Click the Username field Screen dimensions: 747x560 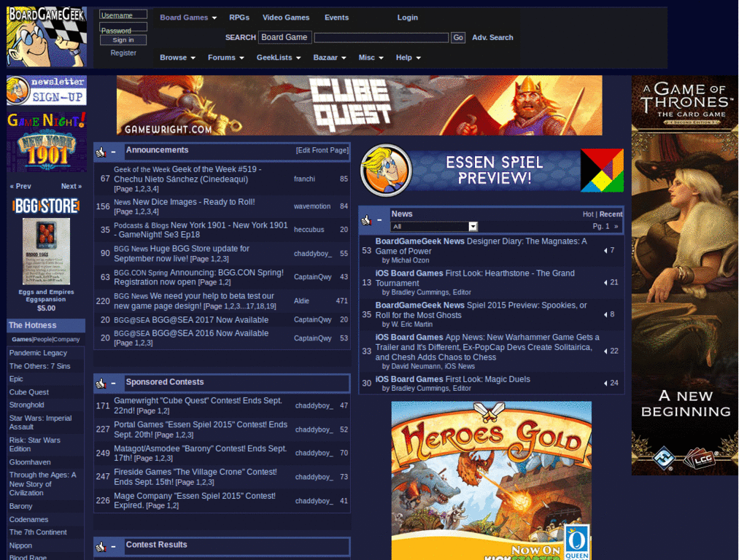[x=123, y=15]
